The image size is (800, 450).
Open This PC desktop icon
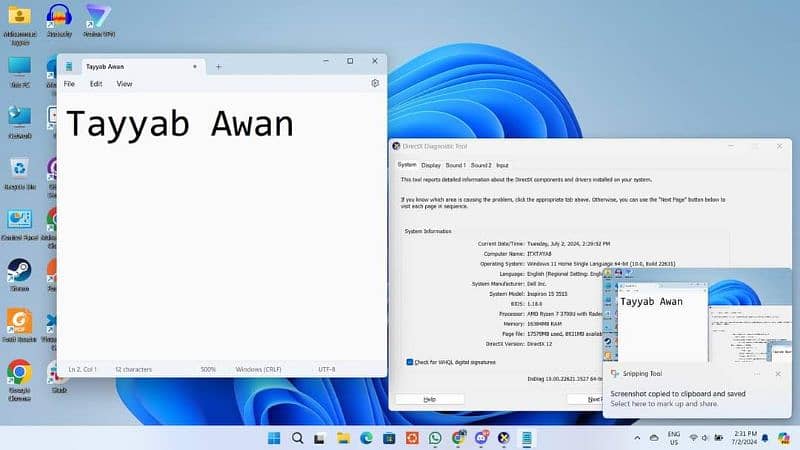click(x=20, y=72)
